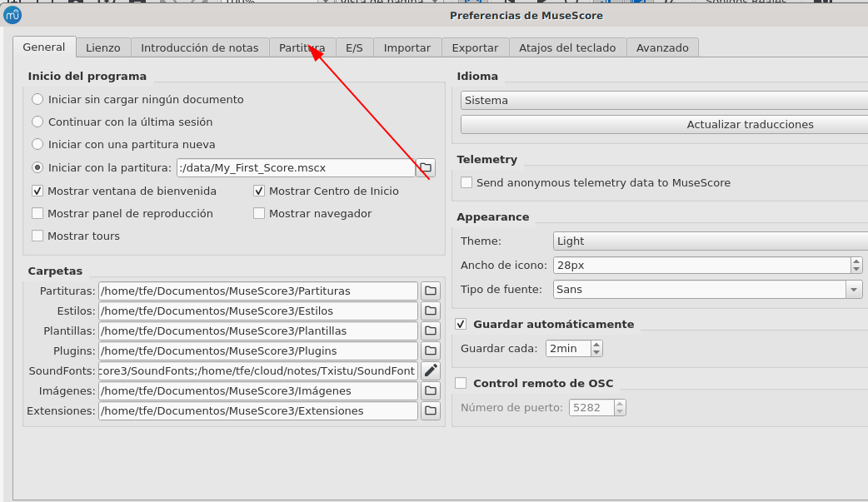Switch to the Lienzo tab
868x502 pixels.
pyautogui.click(x=103, y=47)
